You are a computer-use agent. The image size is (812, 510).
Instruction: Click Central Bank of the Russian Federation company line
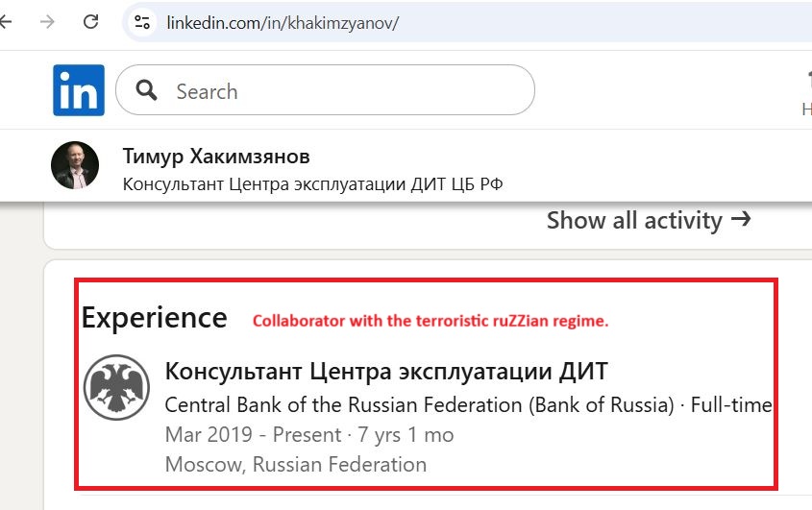(x=419, y=404)
